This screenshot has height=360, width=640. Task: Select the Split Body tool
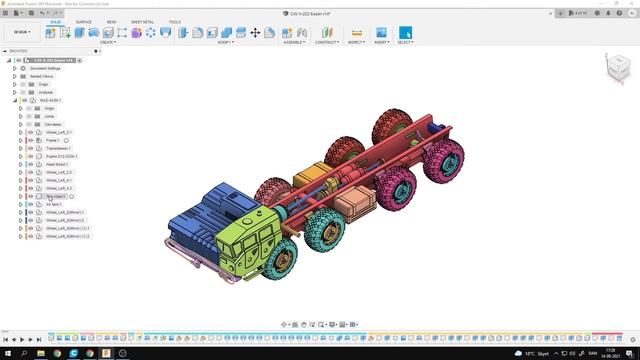[x=241, y=33]
